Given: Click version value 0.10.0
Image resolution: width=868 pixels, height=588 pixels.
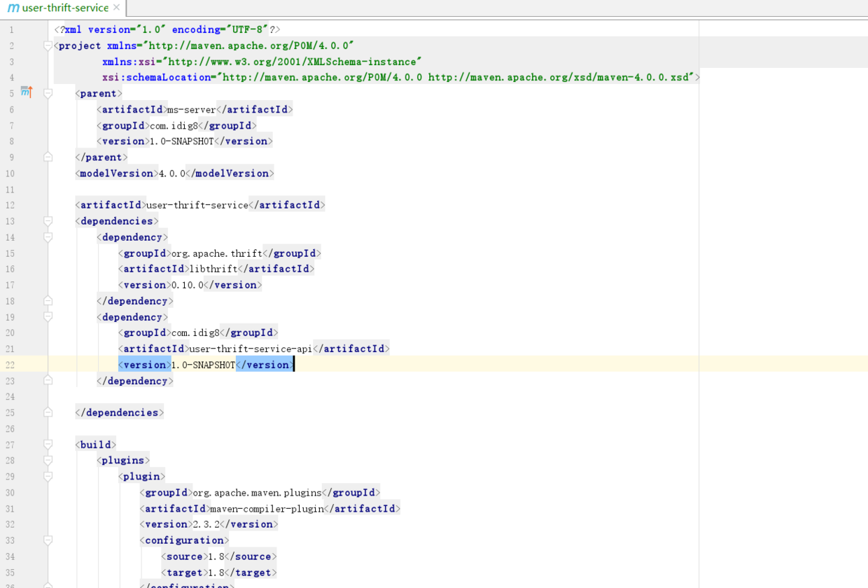Looking at the screenshot, I should [187, 285].
